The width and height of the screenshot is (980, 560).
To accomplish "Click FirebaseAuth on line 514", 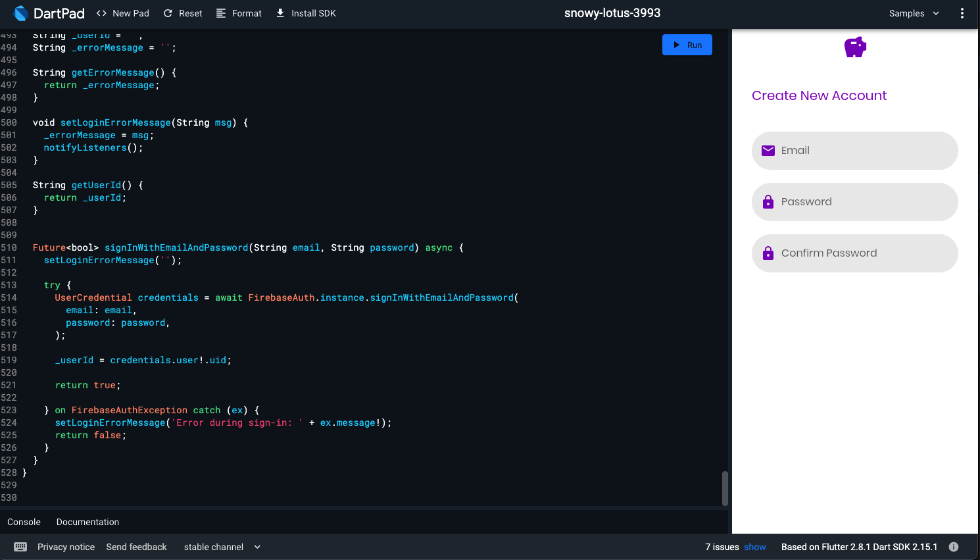I will tap(282, 297).
